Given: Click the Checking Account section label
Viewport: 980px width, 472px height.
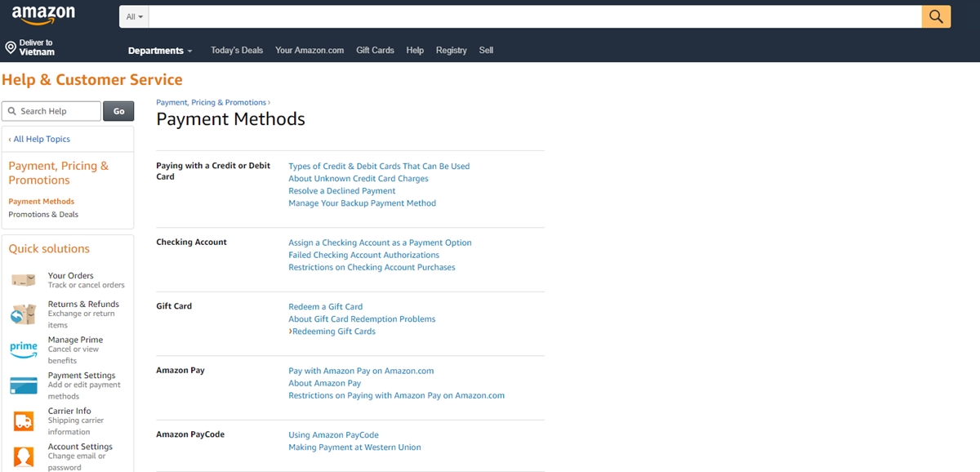Looking at the screenshot, I should 191,243.
